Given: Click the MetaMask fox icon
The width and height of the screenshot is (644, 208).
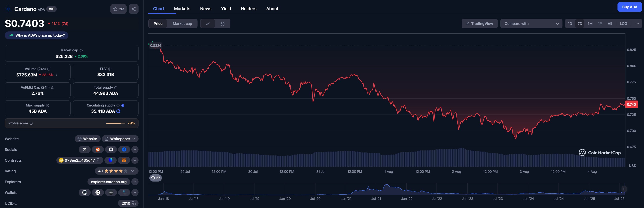Looking at the screenshot, I should pos(124,160).
